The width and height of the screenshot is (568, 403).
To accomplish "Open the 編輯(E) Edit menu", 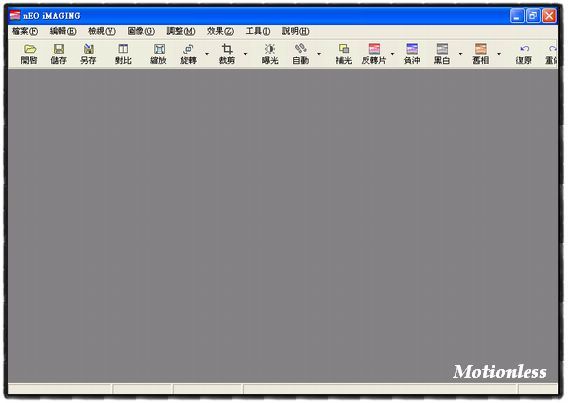I will 63,32.
